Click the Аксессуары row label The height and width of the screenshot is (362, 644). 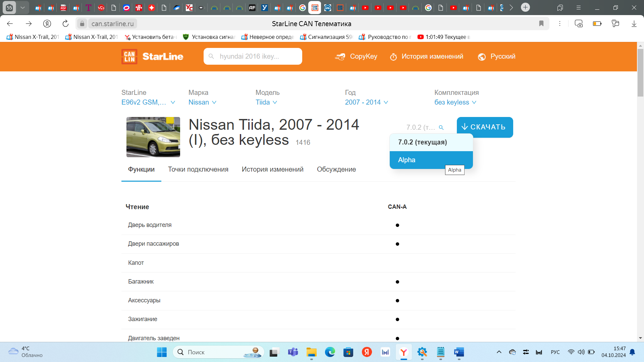pos(144,300)
